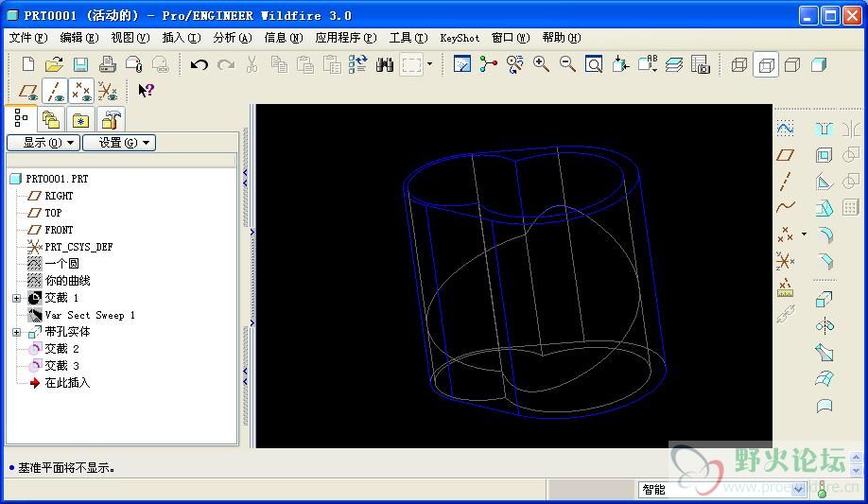
Task: Select the Sketch tool in the right toolbar
Action: click(785, 129)
